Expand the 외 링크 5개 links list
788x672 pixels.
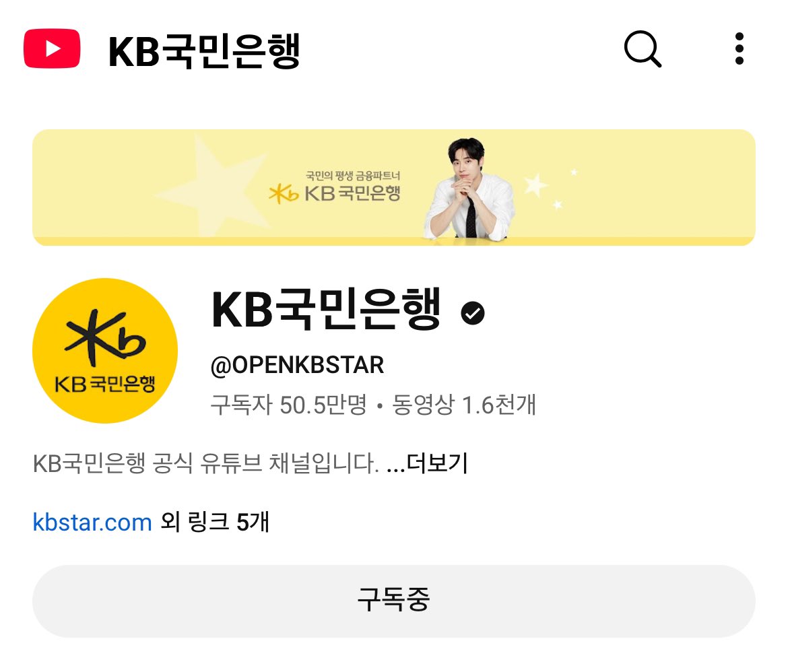coord(215,522)
